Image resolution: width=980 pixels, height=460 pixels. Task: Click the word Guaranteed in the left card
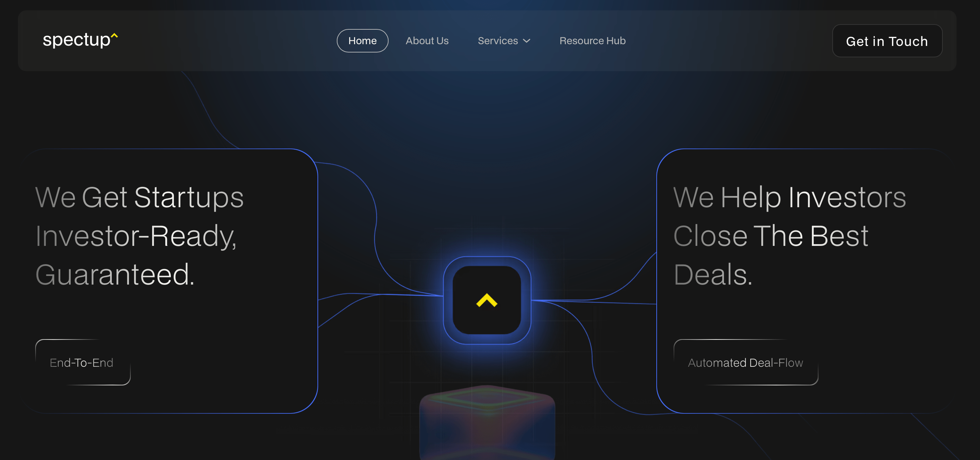coord(115,274)
